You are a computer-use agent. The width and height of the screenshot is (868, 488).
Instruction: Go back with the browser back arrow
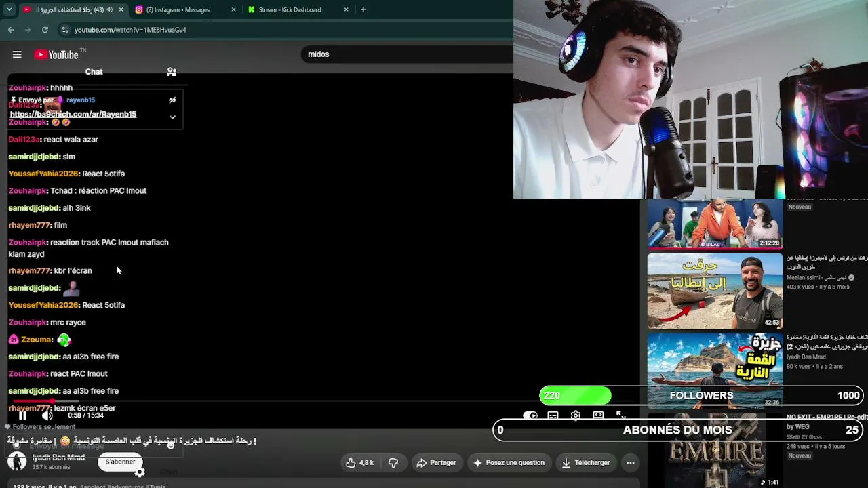click(11, 30)
